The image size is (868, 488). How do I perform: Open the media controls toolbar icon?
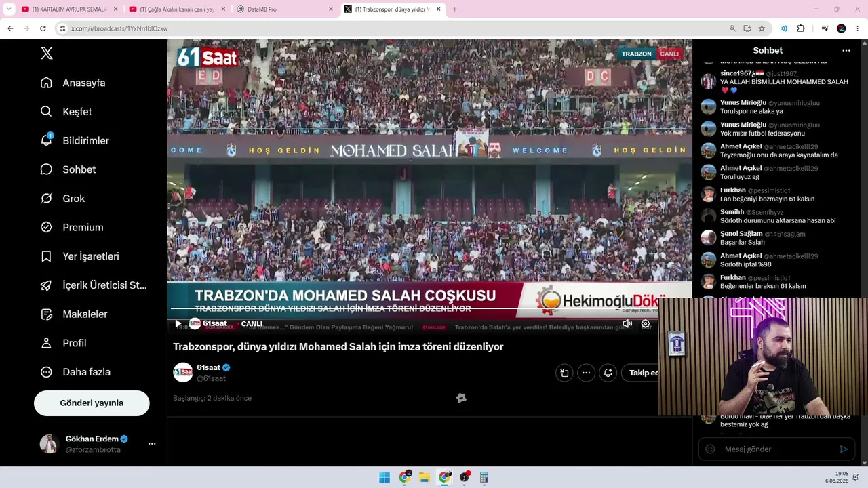(x=825, y=28)
